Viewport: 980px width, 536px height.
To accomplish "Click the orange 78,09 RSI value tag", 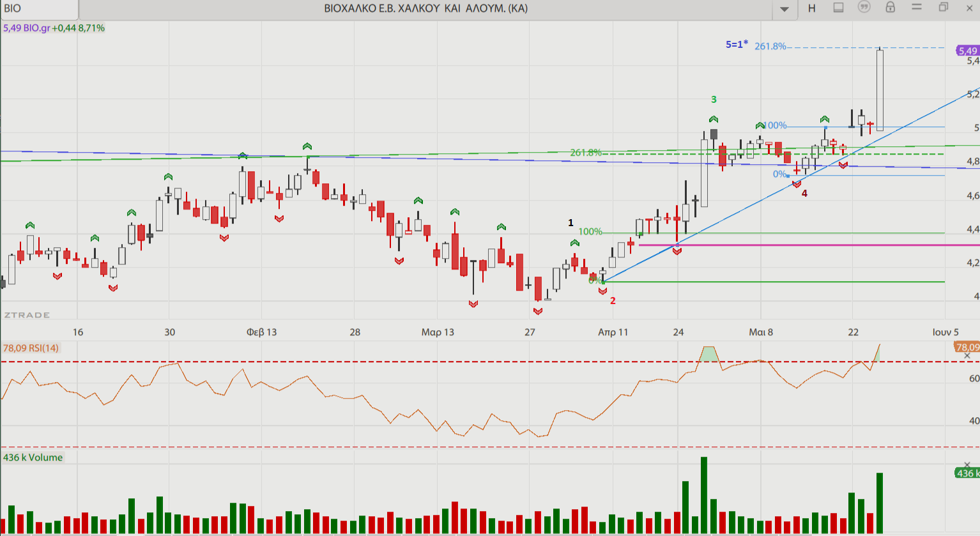I will tap(967, 347).
